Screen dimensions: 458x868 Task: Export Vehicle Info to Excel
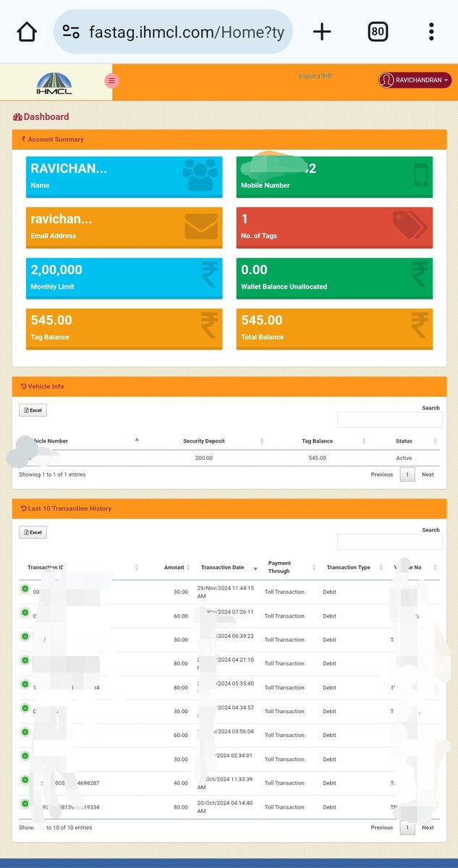[x=33, y=410]
